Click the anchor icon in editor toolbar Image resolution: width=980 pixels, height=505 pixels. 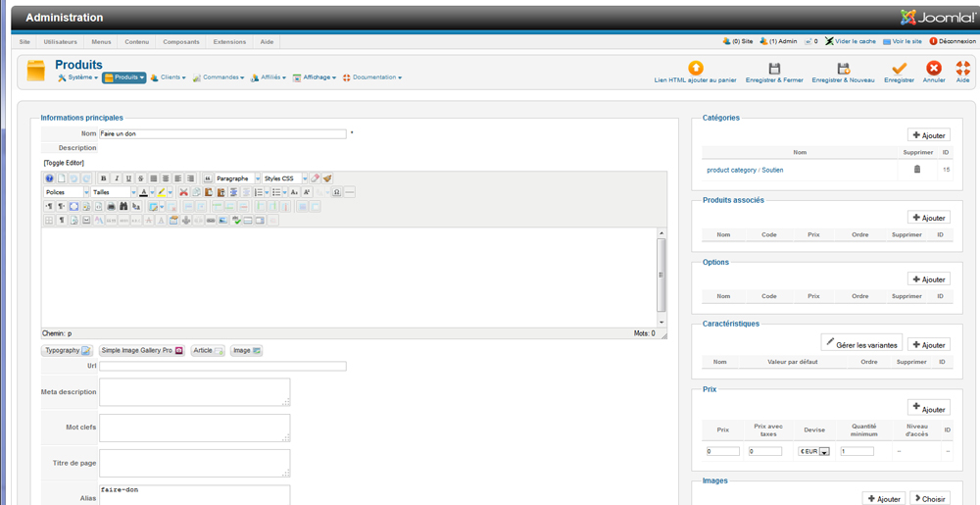(186, 220)
